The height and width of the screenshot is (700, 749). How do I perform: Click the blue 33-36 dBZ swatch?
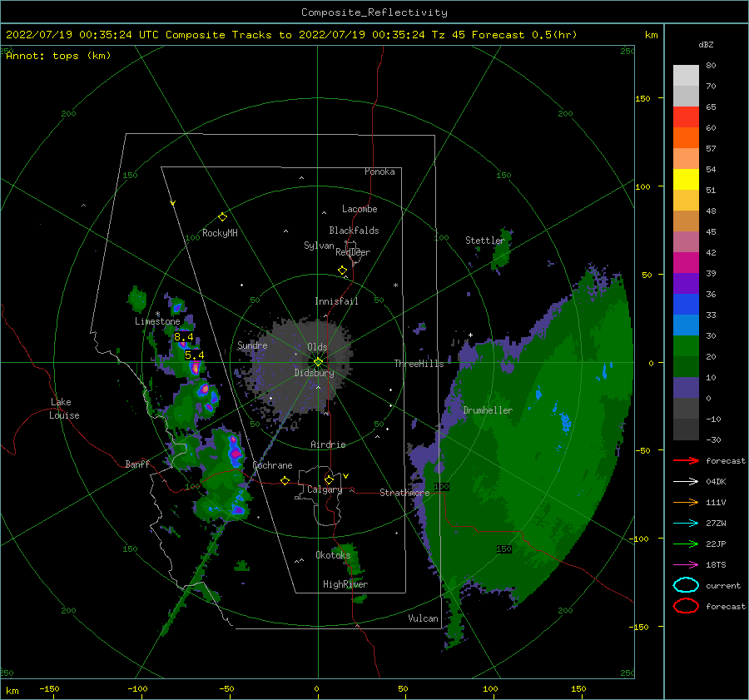click(686, 305)
